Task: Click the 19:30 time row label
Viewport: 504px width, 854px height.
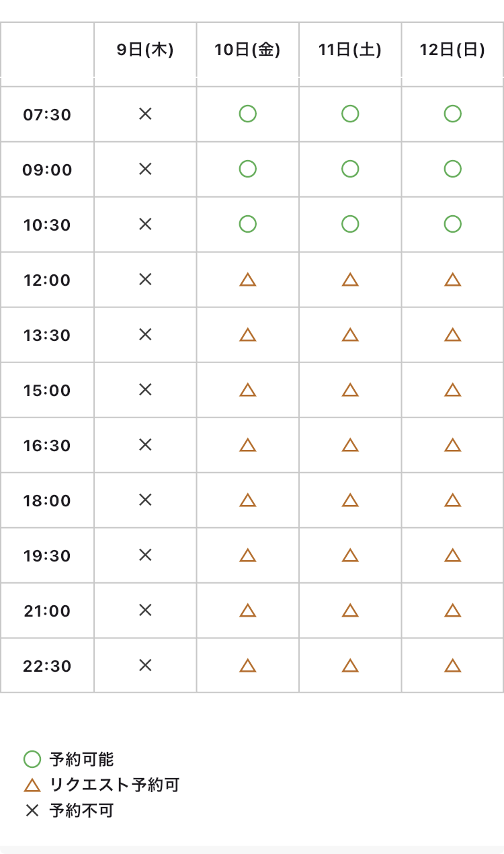Action: [47, 555]
